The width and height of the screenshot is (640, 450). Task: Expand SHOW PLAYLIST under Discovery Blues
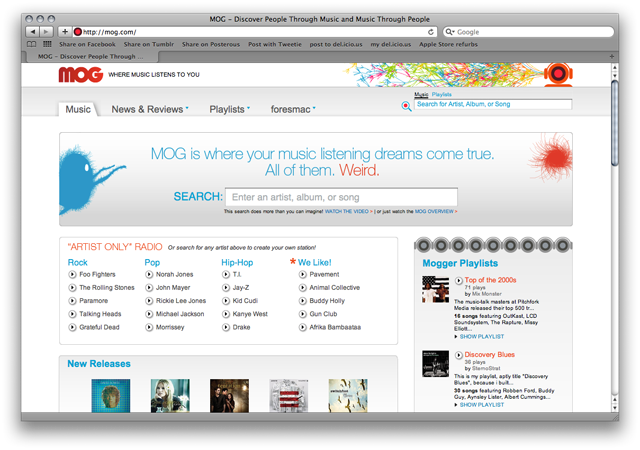pos(482,405)
